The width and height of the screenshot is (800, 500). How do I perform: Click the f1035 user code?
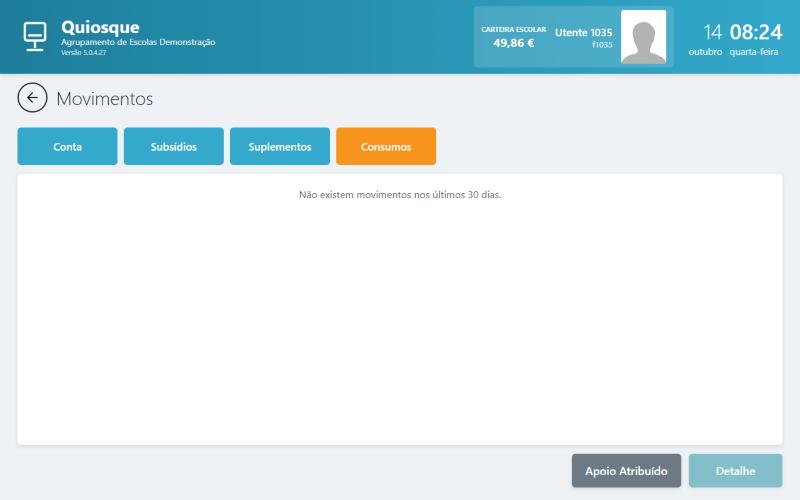[602, 45]
